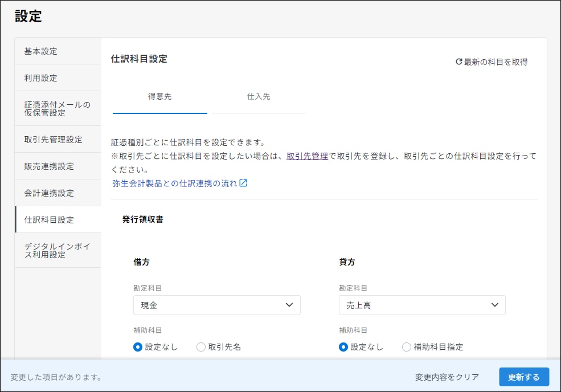This screenshot has width=561, height=392.
Task: Open the 借方 勘定科目 dropdown showing 現金
Action: 217,305
